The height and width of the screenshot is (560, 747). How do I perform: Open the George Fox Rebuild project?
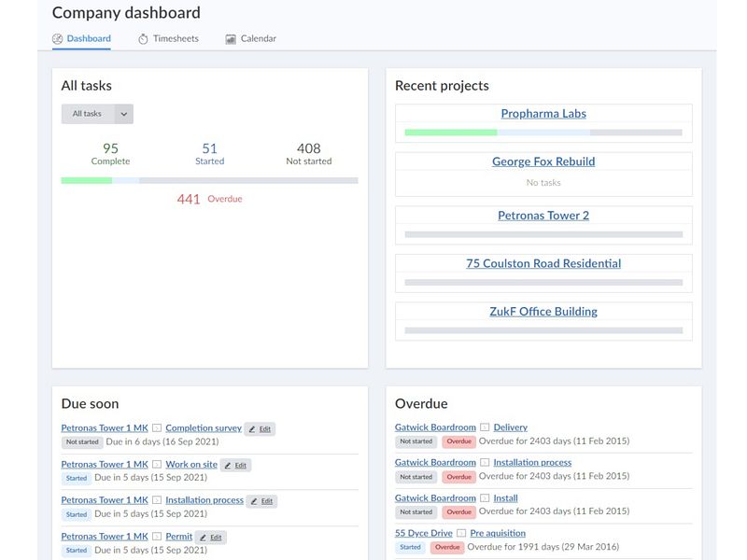tap(543, 161)
